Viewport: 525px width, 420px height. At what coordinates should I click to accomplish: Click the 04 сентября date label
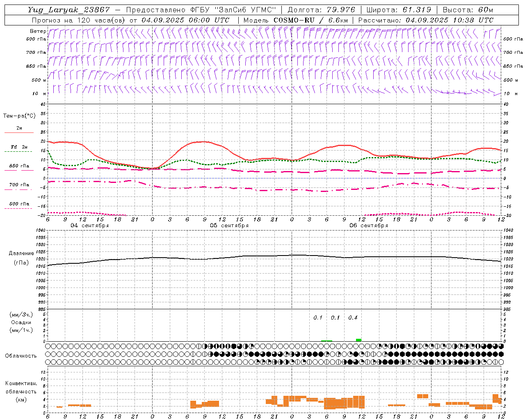tap(90, 226)
